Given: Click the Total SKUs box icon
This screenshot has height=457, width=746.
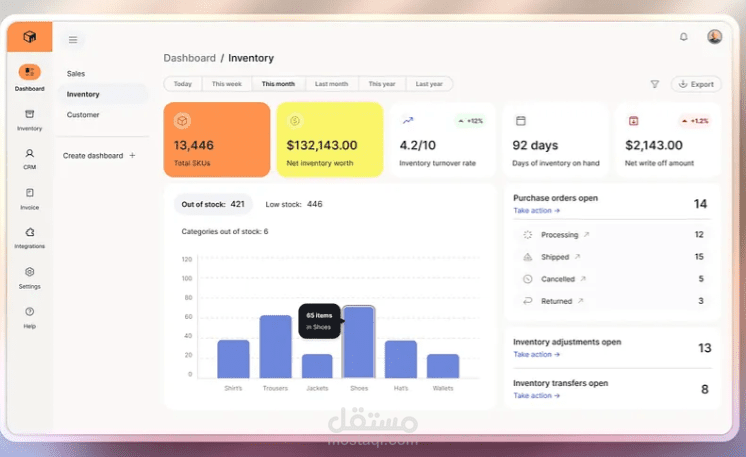Looking at the screenshot, I should tap(182, 121).
